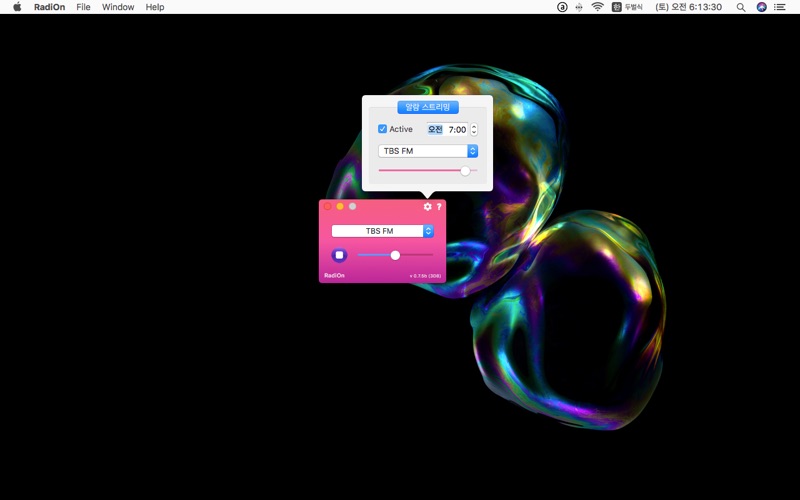Click the v 0.7.5b version label
This screenshot has height=500, width=800.
pos(425,276)
